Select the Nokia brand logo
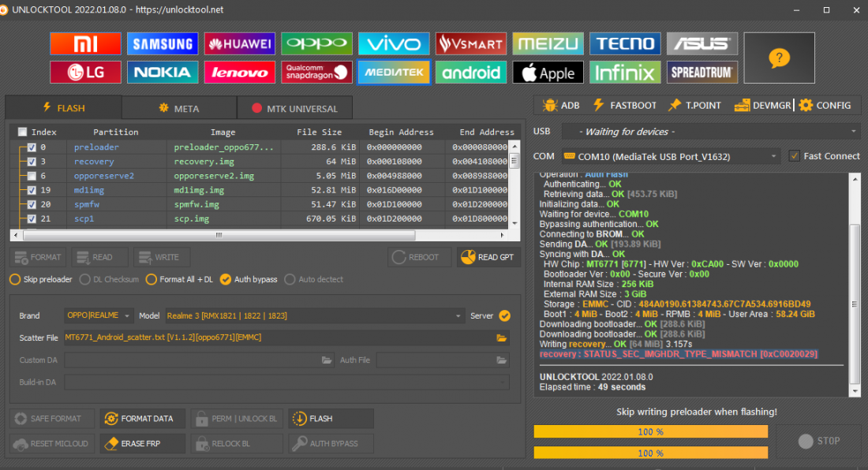This screenshot has height=470, width=868. tap(163, 73)
